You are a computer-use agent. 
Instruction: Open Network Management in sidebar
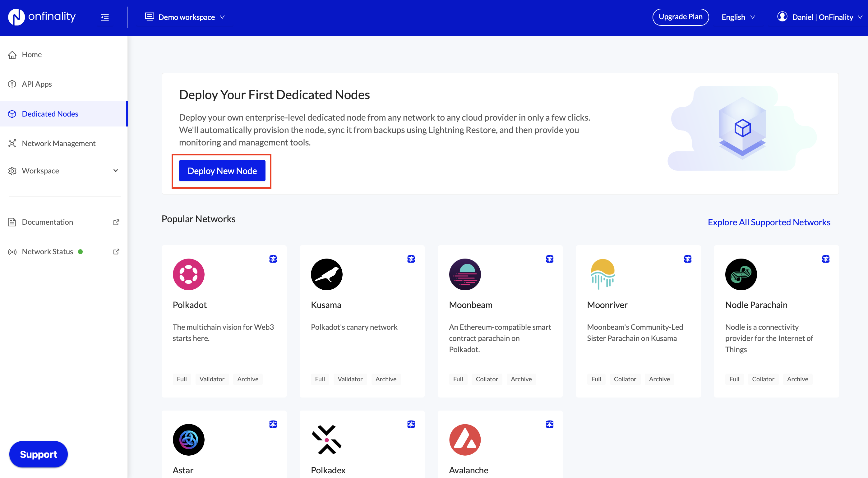pos(58,144)
